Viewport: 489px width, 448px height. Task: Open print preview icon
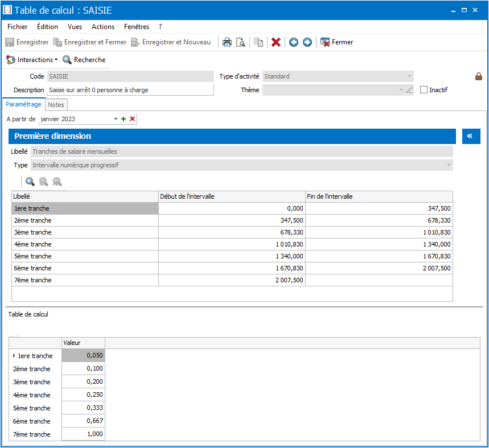point(241,42)
